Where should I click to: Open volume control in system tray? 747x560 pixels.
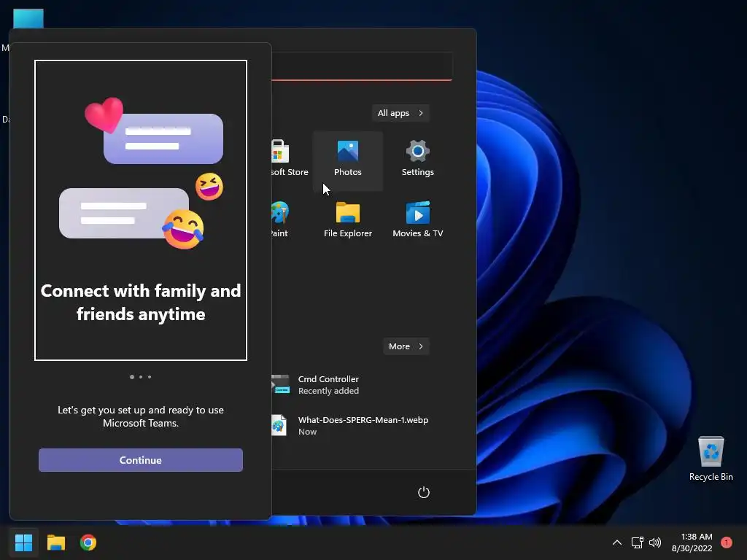coord(655,542)
